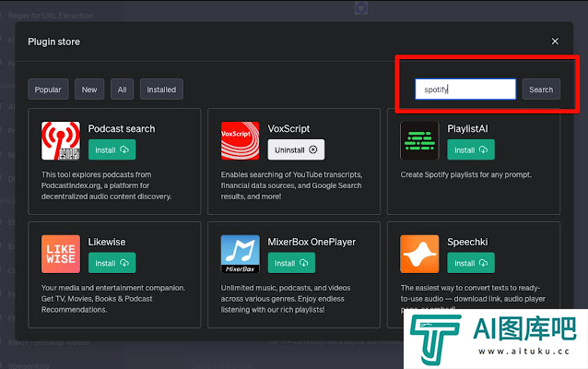Install the PlaylistAI plugin

(x=471, y=149)
